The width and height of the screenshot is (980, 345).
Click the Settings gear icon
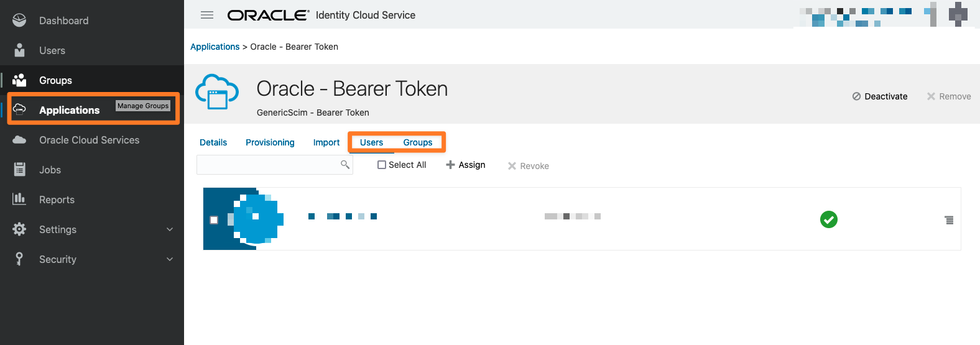[19, 229]
